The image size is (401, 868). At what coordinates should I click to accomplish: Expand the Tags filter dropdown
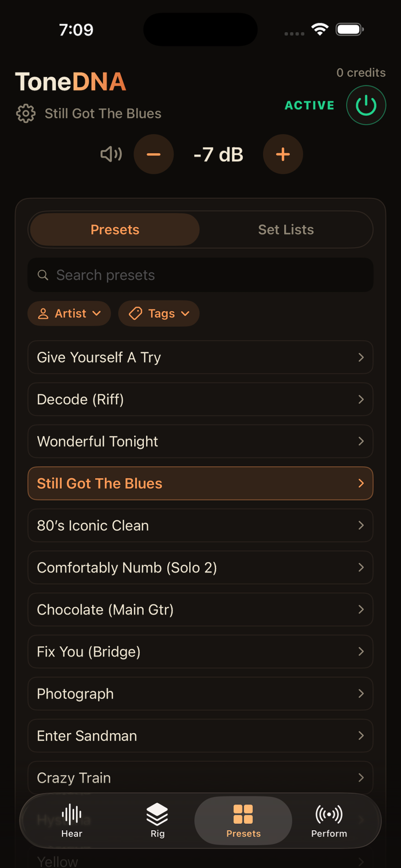pyautogui.click(x=159, y=314)
